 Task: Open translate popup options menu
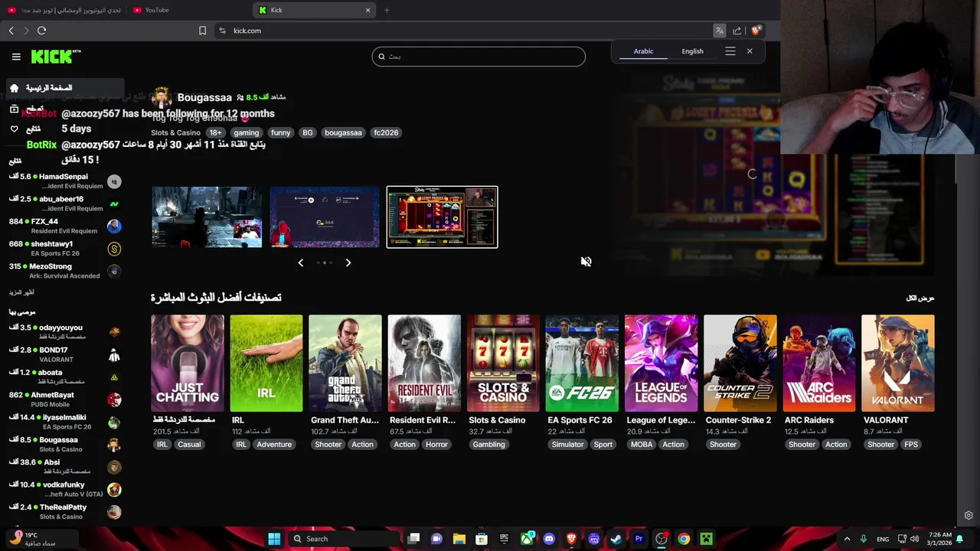click(730, 51)
